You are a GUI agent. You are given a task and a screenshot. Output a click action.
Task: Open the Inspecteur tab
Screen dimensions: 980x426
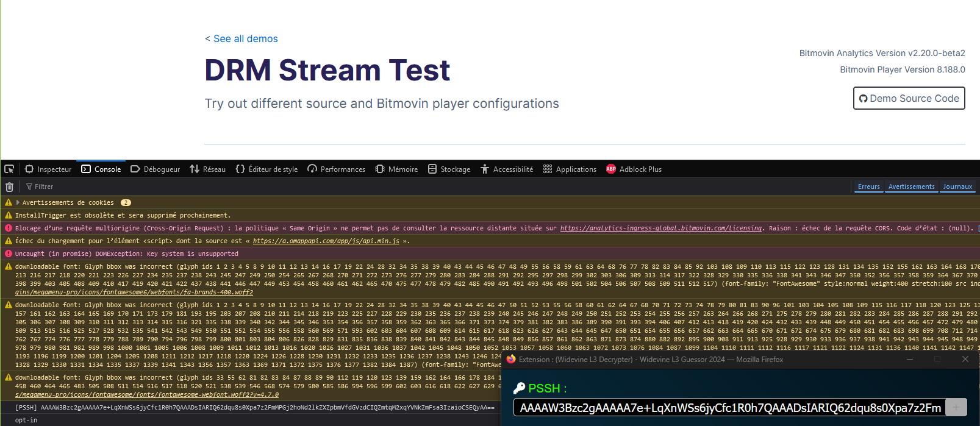click(48, 169)
